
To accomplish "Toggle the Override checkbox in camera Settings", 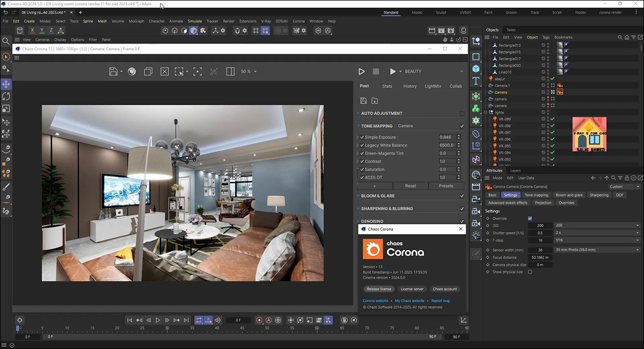I will tap(530, 219).
